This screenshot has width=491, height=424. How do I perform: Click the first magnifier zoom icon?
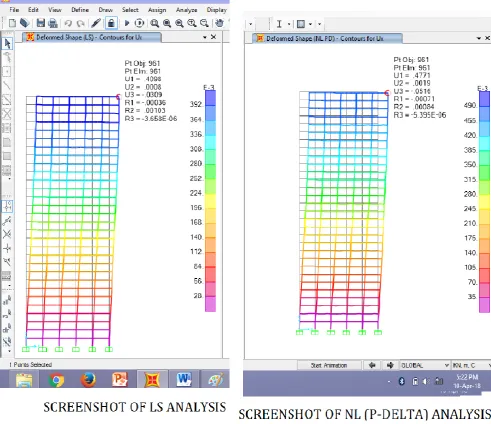(154, 23)
